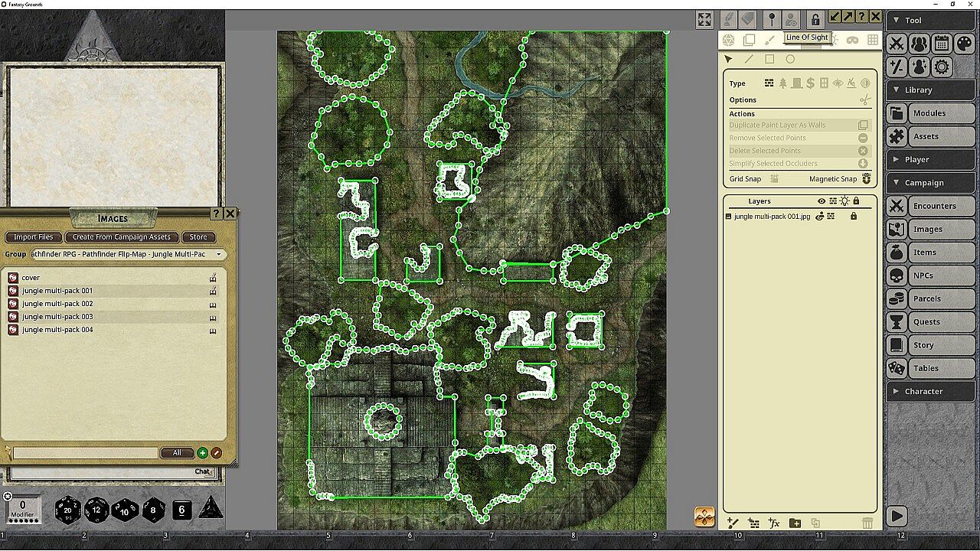This screenshot has width=980, height=551.
Task: Select the jungle multi-pack 001.jpg layer
Action: 772,217
